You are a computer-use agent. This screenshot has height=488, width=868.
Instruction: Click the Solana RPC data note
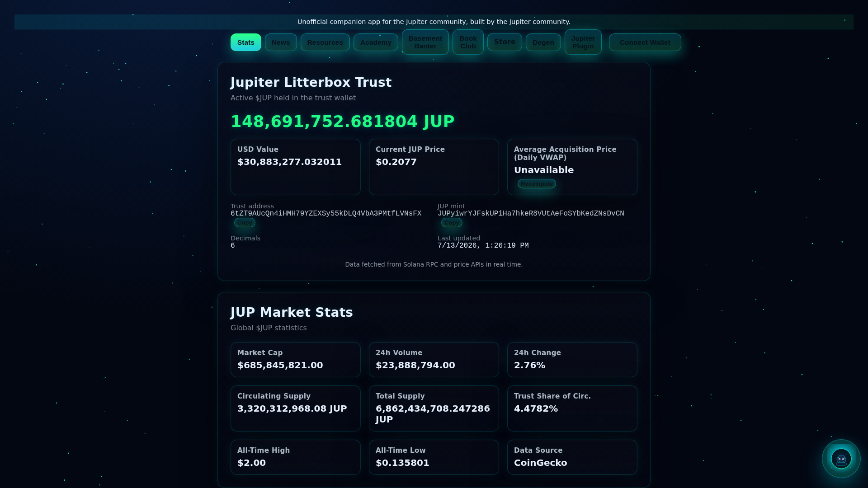pyautogui.click(x=434, y=264)
